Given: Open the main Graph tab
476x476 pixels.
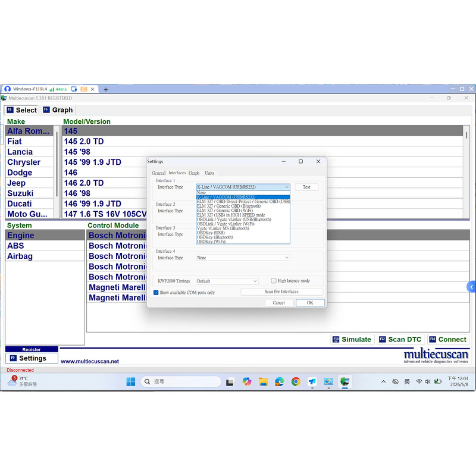Looking at the screenshot, I should (58, 110).
